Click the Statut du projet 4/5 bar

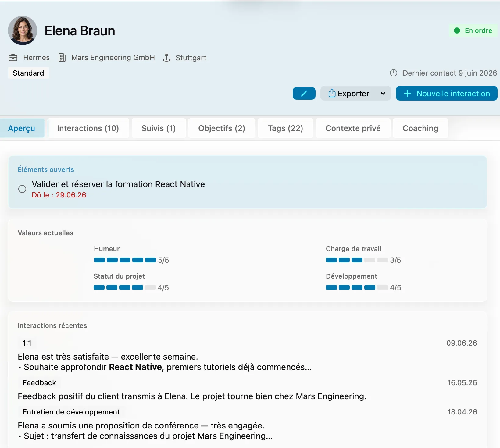pos(125,287)
